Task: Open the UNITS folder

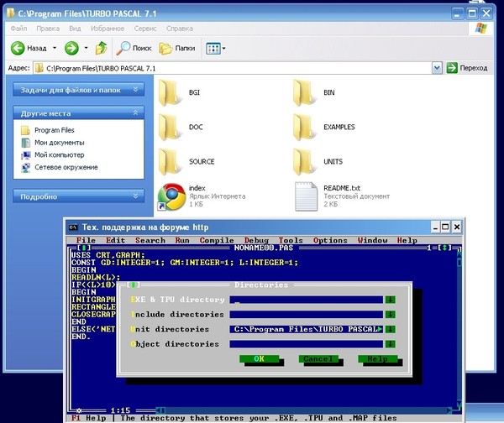Action: tap(303, 161)
